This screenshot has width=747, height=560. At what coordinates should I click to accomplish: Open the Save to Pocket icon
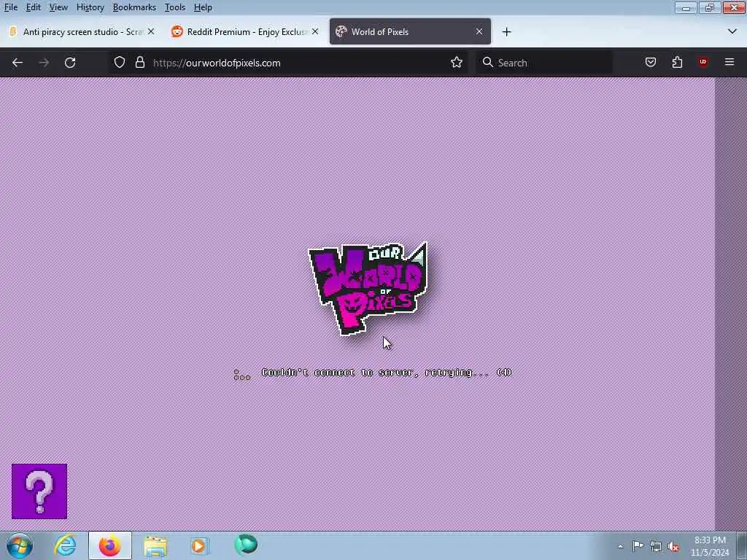tap(651, 63)
